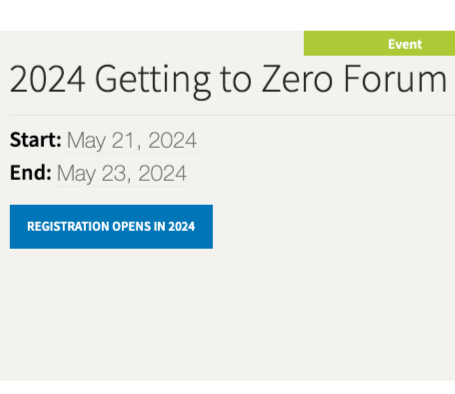Click the start date May 21, 2024
Image resolution: width=455 pixels, height=394 pixels.
[x=132, y=140]
